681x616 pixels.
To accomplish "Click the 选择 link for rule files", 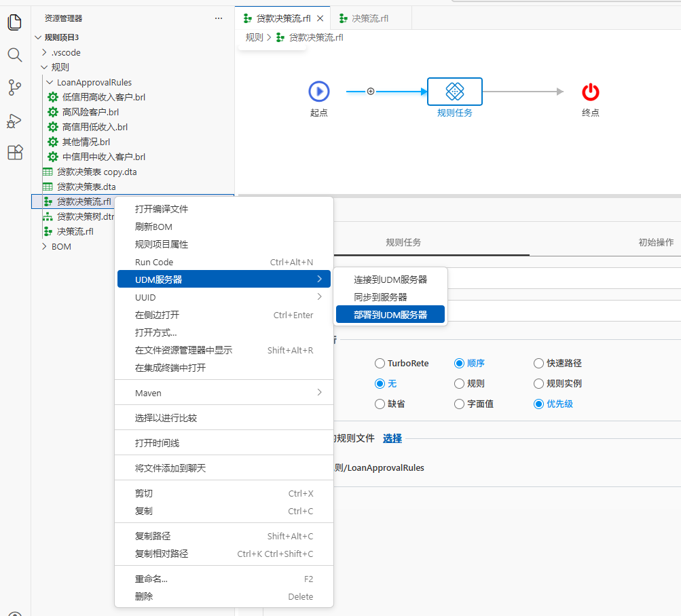I will [x=392, y=439].
